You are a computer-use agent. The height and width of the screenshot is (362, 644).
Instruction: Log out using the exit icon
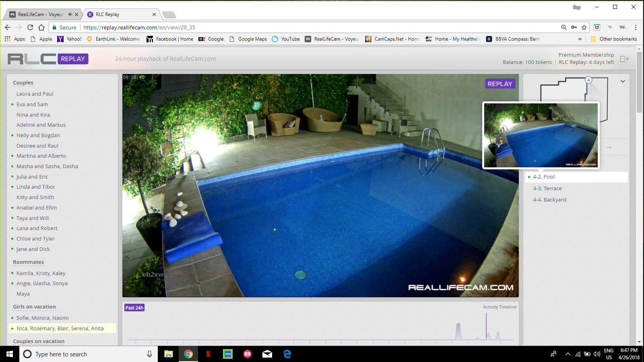click(624, 59)
